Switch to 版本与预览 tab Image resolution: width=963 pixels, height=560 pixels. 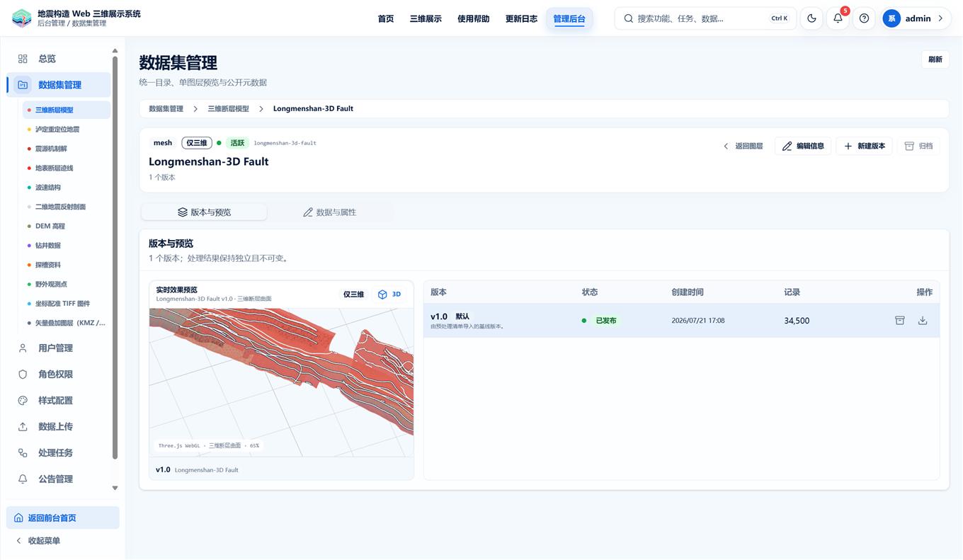(204, 212)
